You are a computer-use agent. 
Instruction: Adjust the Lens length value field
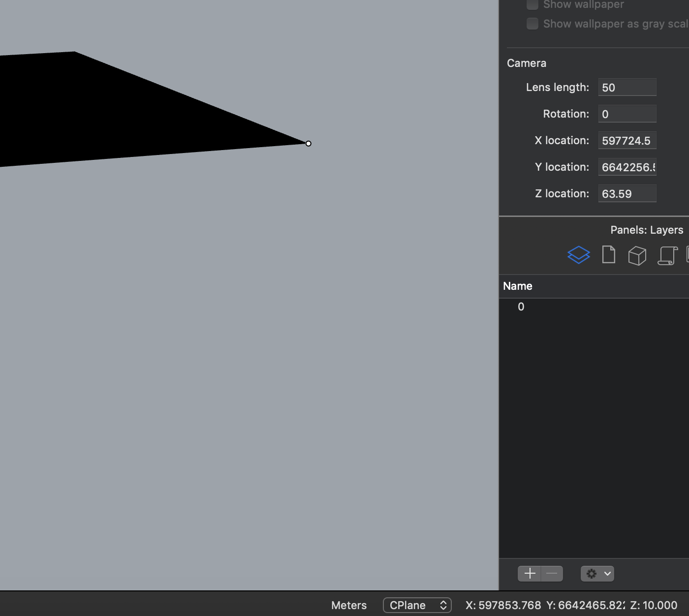pyautogui.click(x=627, y=87)
